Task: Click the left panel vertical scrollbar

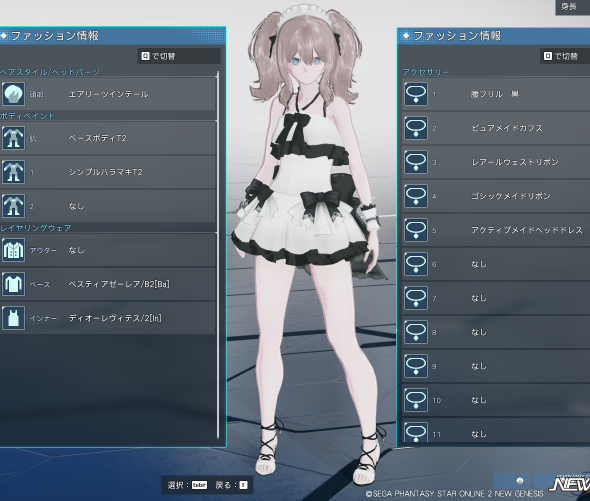Action: (x=218, y=255)
